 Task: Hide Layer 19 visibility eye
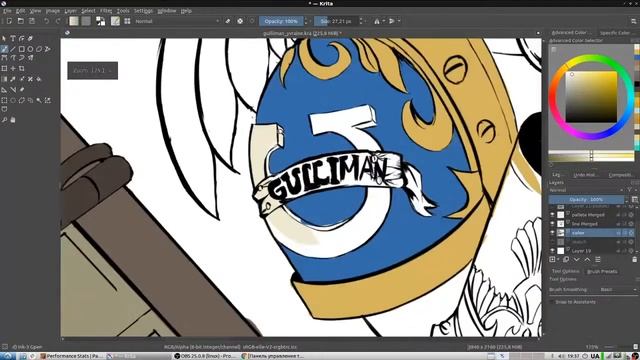(x=552, y=251)
